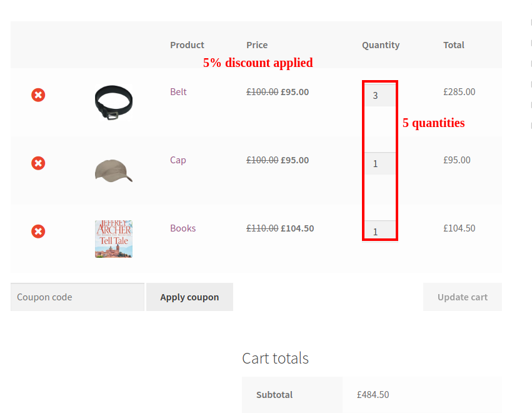
Task: Open the Cap product link
Action: tap(178, 160)
